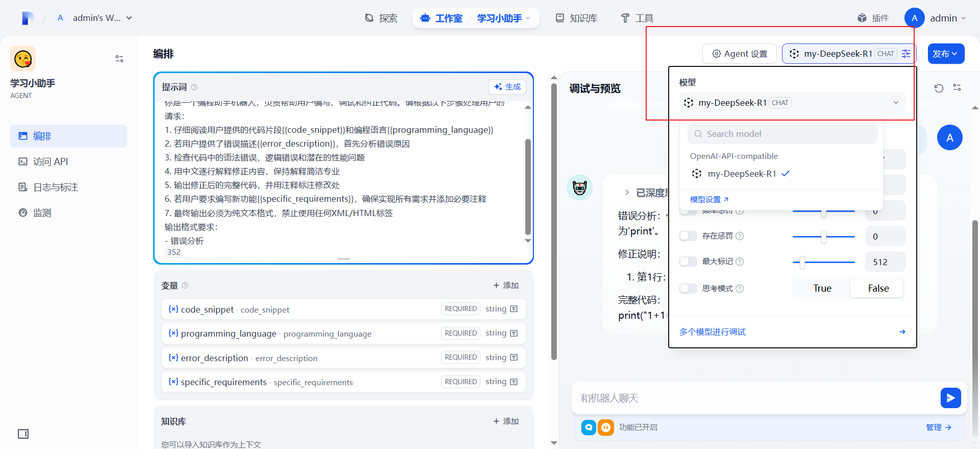Expand the 学习小助手 app dropdown

[x=504, y=18]
